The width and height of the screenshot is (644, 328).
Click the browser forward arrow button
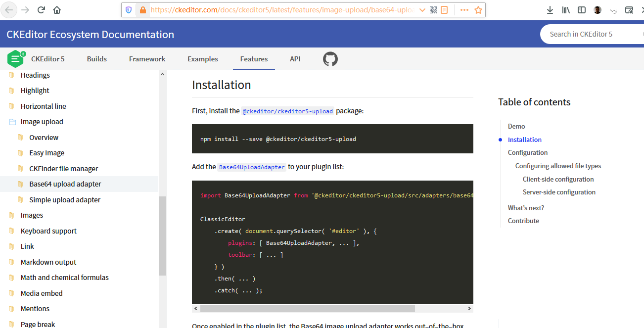[25, 10]
